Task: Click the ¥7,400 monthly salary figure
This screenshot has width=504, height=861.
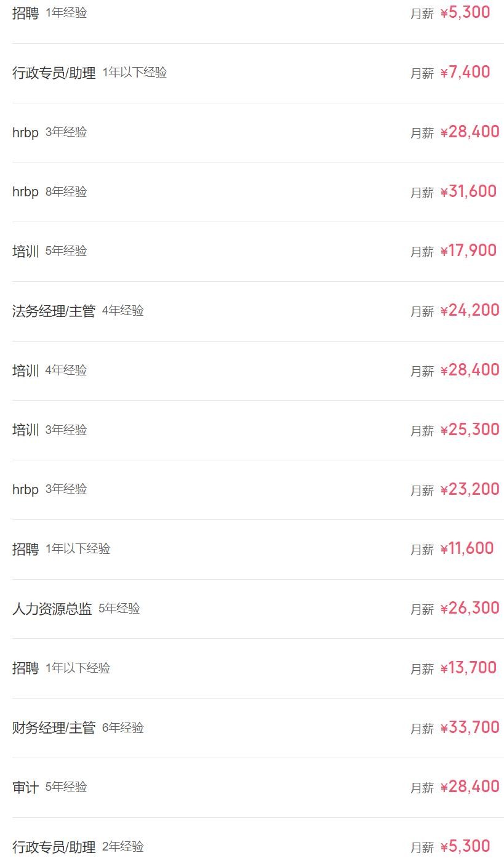Action: [x=465, y=73]
